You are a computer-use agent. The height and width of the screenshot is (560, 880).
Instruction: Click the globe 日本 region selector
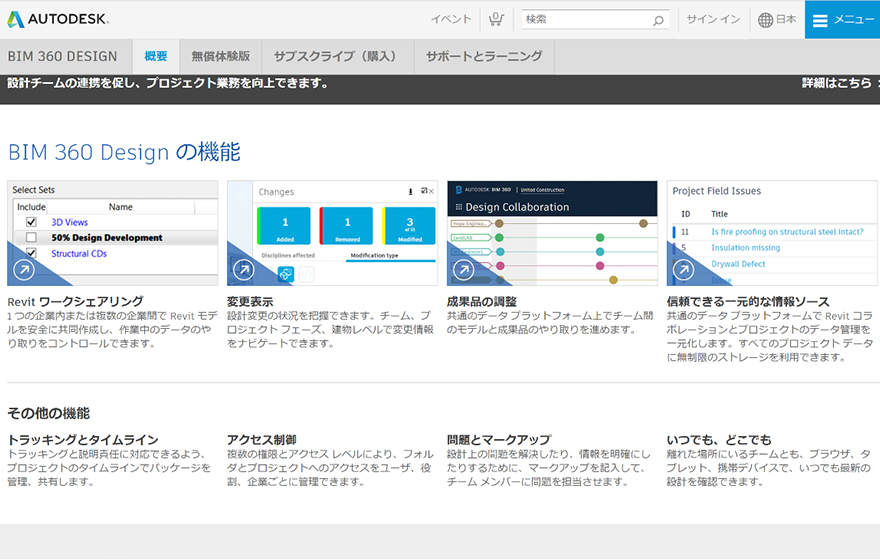click(777, 20)
